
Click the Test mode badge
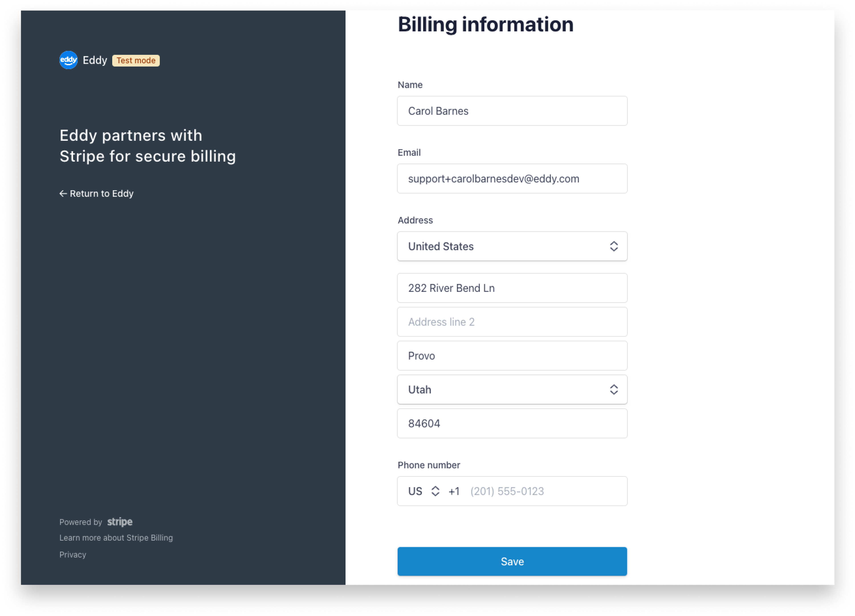[136, 61]
